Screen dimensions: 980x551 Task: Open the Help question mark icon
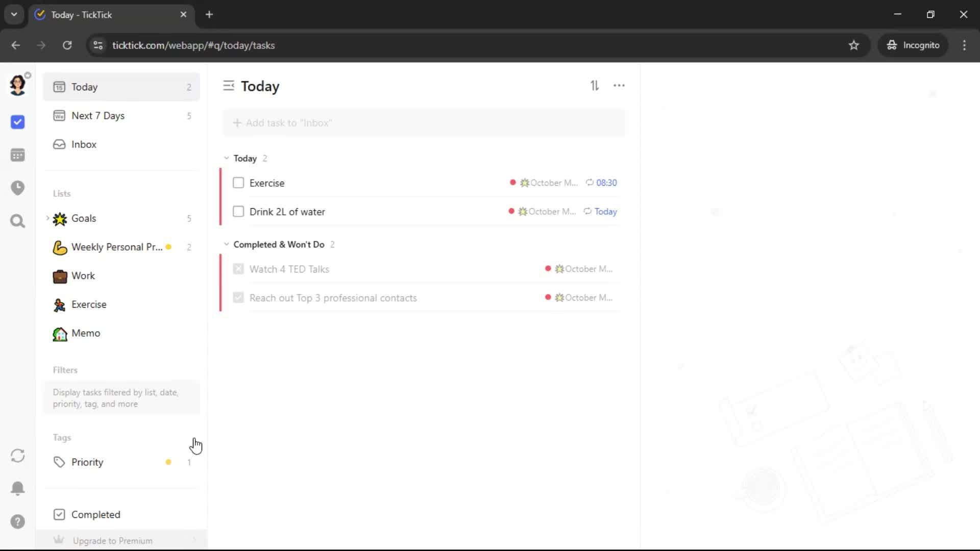(x=17, y=521)
